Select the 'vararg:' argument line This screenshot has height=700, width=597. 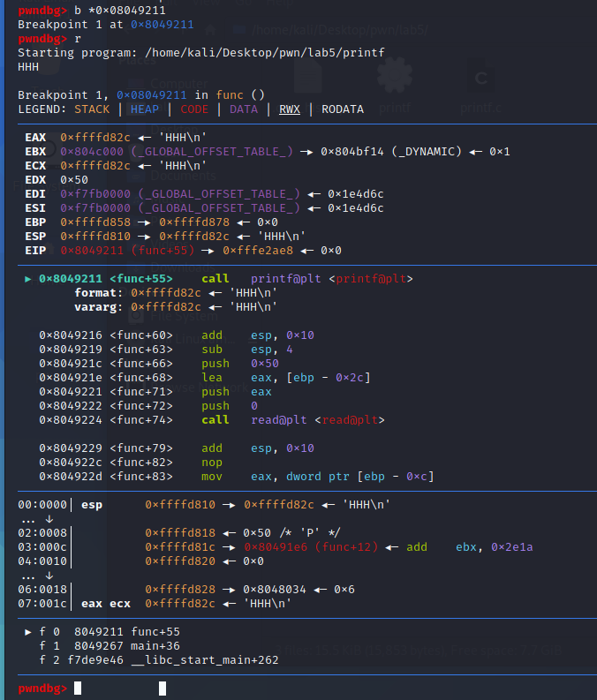[x=176, y=306]
